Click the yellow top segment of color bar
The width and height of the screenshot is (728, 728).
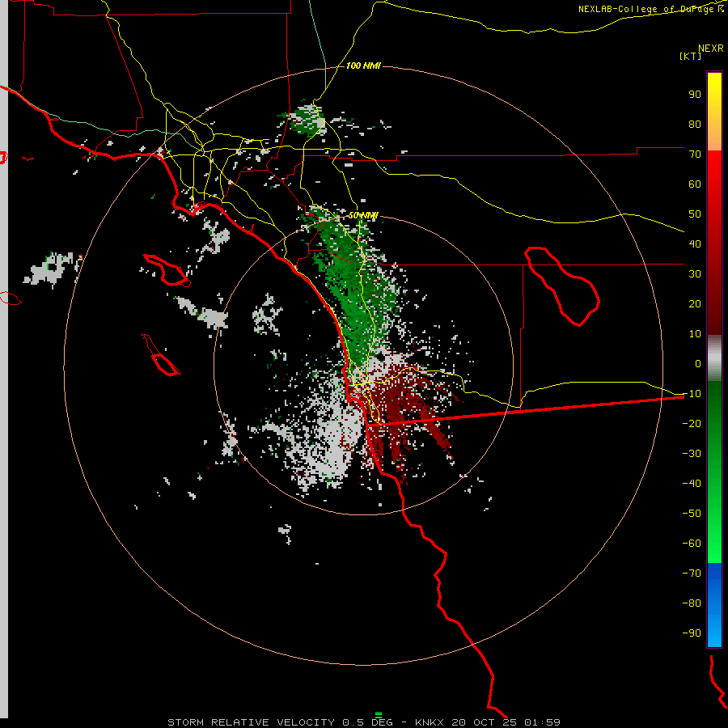coord(714,112)
